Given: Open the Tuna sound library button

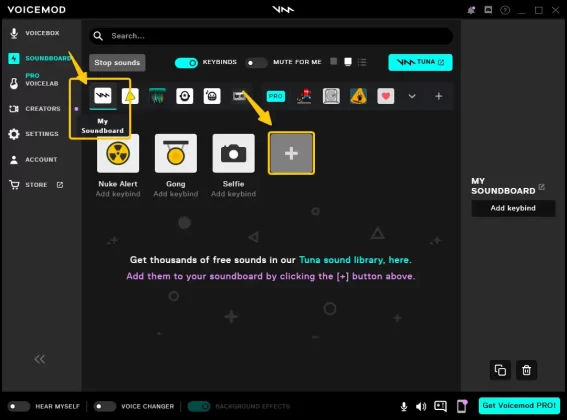Looking at the screenshot, I should [x=420, y=62].
